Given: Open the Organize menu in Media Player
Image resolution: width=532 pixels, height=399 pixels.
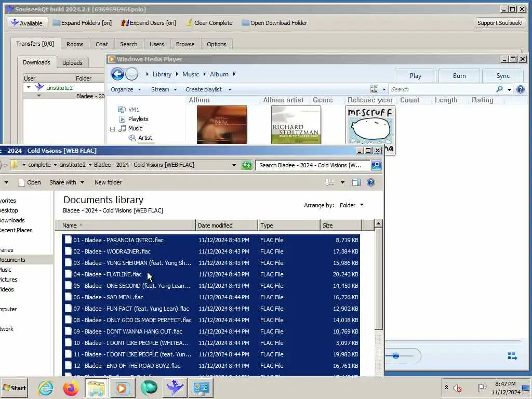Looking at the screenshot, I should click(126, 89).
